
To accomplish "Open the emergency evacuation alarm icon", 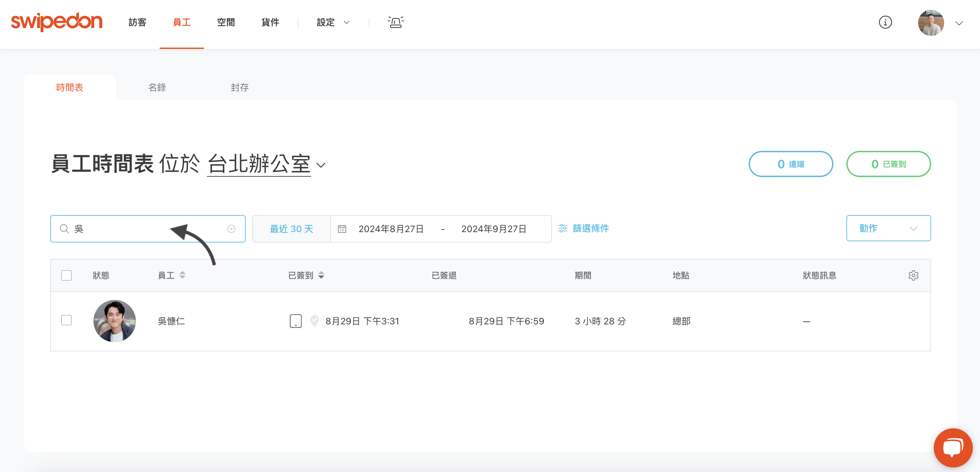I will (x=396, y=22).
